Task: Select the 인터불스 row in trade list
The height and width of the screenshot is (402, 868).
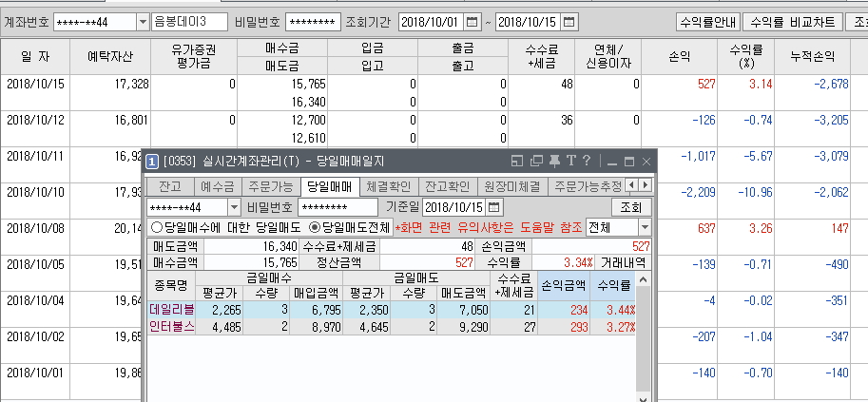Action: tap(171, 327)
